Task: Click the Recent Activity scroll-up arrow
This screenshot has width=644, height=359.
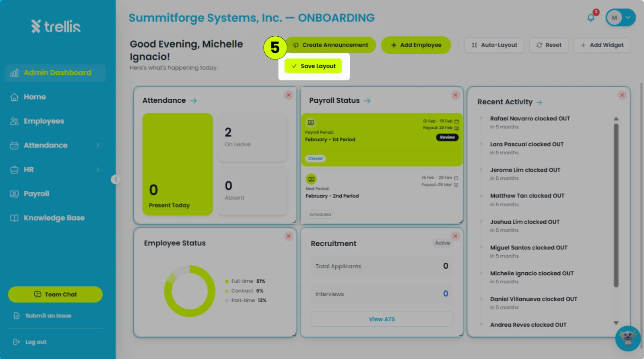Action: tap(616, 119)
